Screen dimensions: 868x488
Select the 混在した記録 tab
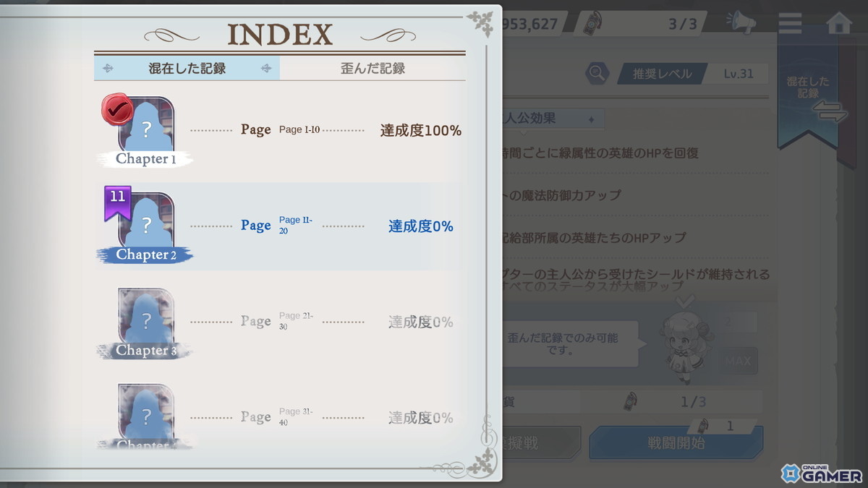click(x=187, y=67)
